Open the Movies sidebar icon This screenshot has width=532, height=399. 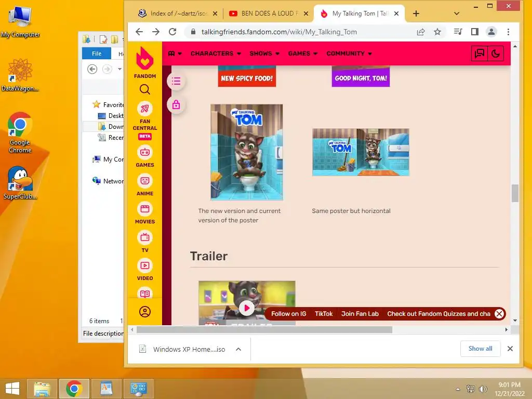[x=145, y=209]
